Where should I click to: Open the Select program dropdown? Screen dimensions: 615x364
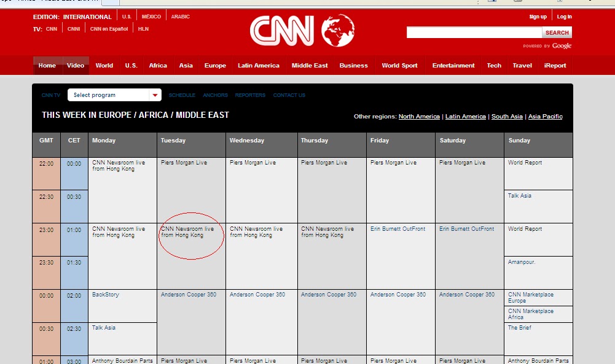pyautogui.click(x=111, y=95)
